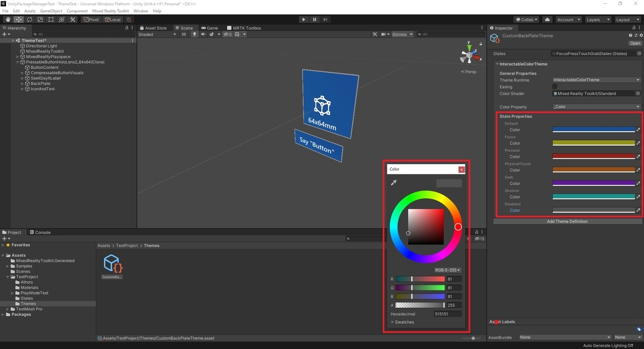
Task: Pick Default color with eyedropper
Action: [x=638, y=130]
